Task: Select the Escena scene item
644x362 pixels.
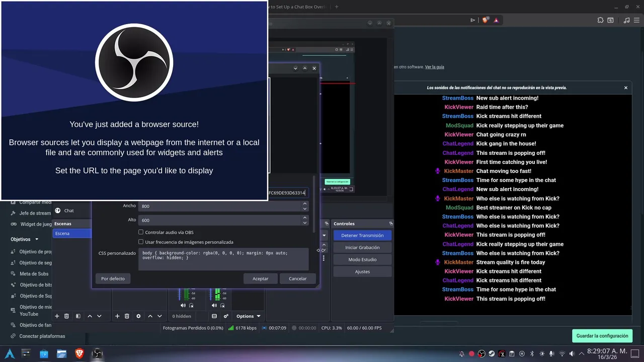Action: click(72, 233)
